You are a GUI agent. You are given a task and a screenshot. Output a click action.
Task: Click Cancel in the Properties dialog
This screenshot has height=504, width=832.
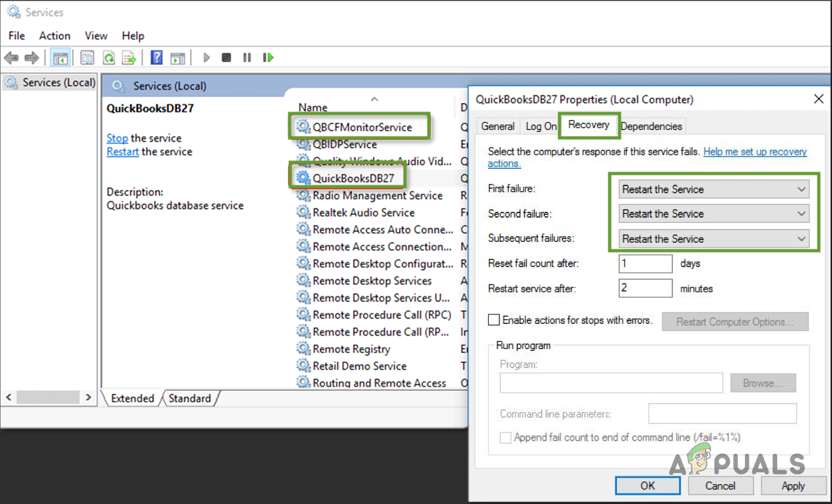720,486
